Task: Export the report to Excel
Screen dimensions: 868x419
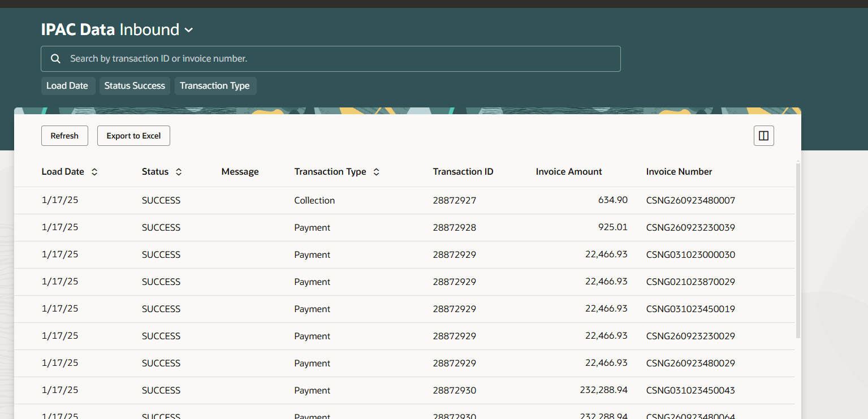Action: pyautogui.click(x=133, y=135)
